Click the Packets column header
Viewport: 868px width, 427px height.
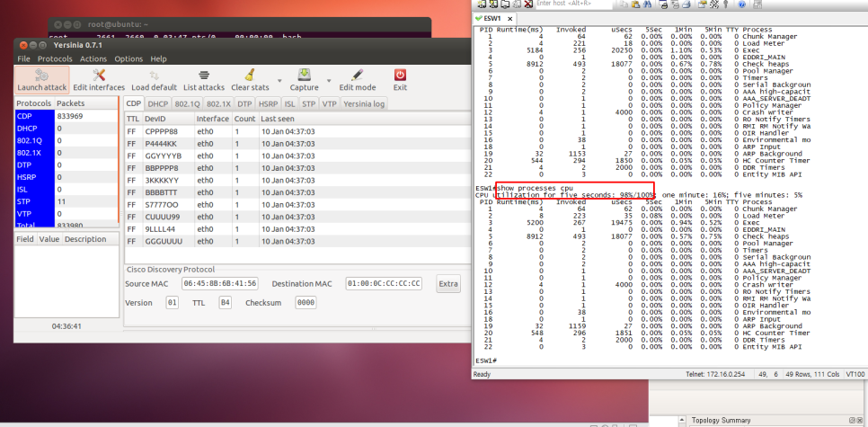85,103
